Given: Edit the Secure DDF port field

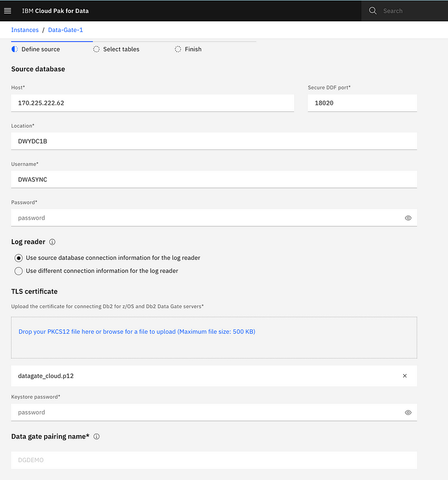Looking at the screenshot, I should [362, 103].
